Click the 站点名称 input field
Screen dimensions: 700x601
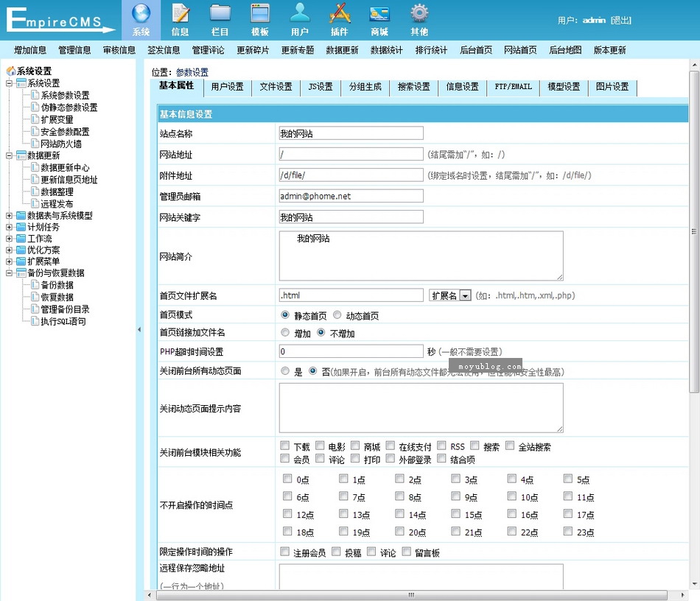[x=351, y=133]
